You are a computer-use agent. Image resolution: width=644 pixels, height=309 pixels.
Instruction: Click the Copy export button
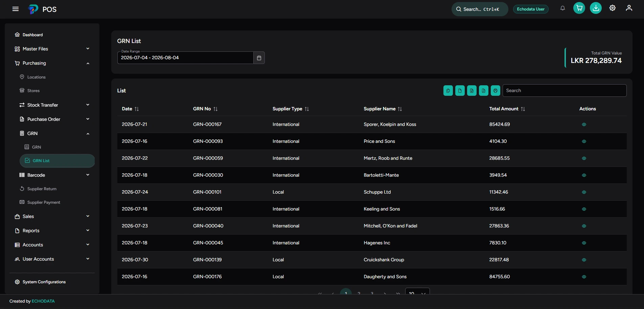pos(448,91)
